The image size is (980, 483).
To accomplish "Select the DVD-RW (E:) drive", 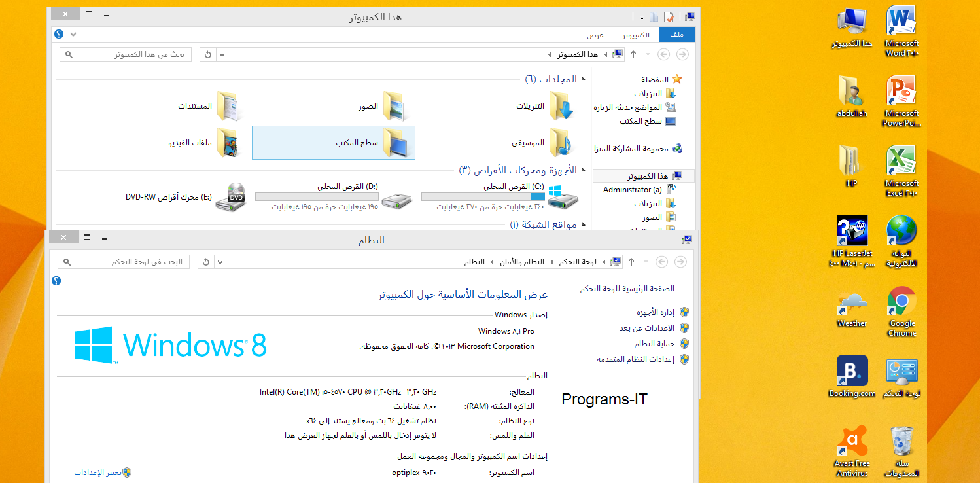I will [186, 196].
